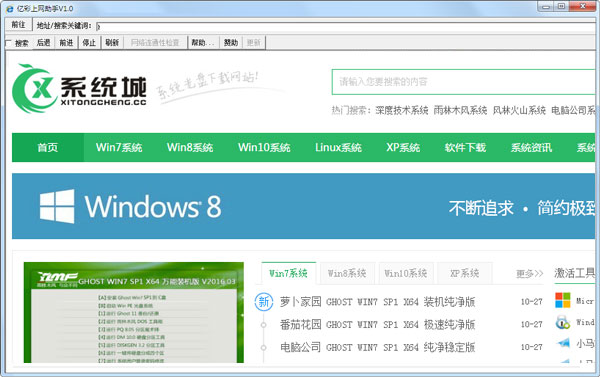Select 系统资讯 in green navigation bar

click(x=531, y=147)
